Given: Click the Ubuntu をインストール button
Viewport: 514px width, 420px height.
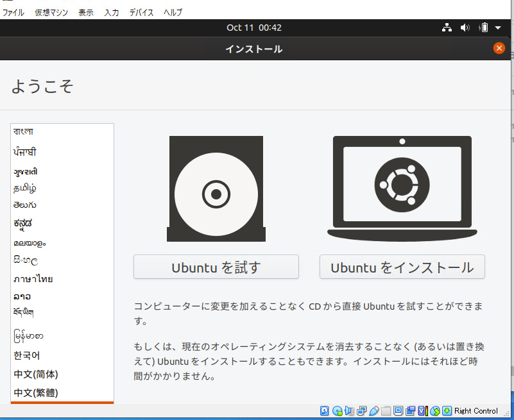Looking at the screenshot, I should [402, 267].
